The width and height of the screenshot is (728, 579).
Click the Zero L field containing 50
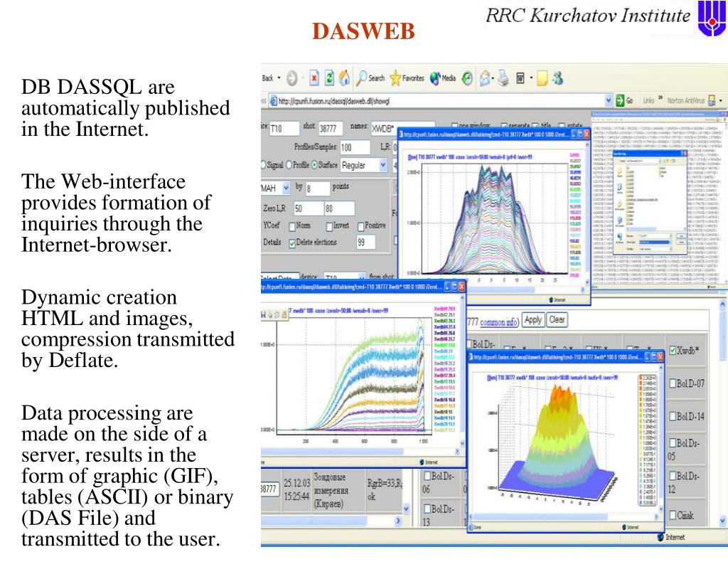pyautogui.click(x=308, y=208)
